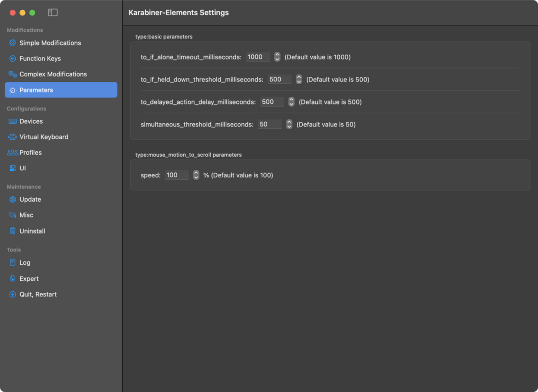Click the "type:mouse_motion_to_scroll parameters" heading
The width and height of the screenshot is (538, 392).
(188, 155)
